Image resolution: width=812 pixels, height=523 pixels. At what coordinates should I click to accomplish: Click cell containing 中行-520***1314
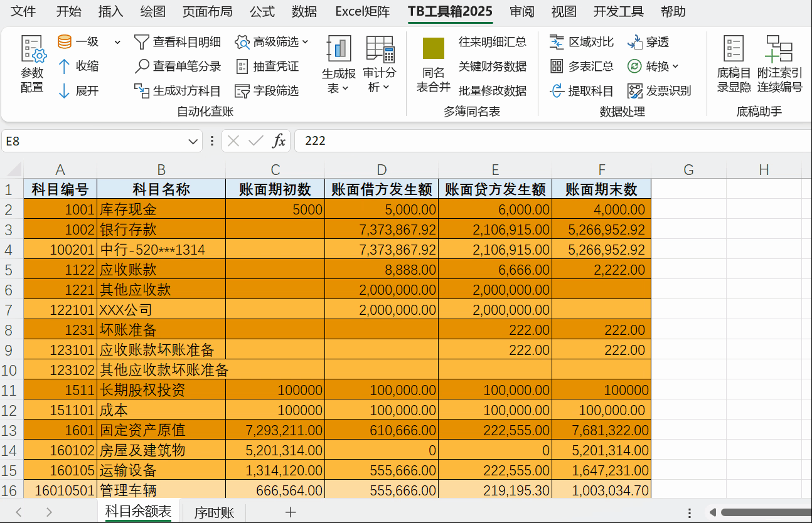click(161, 250)
